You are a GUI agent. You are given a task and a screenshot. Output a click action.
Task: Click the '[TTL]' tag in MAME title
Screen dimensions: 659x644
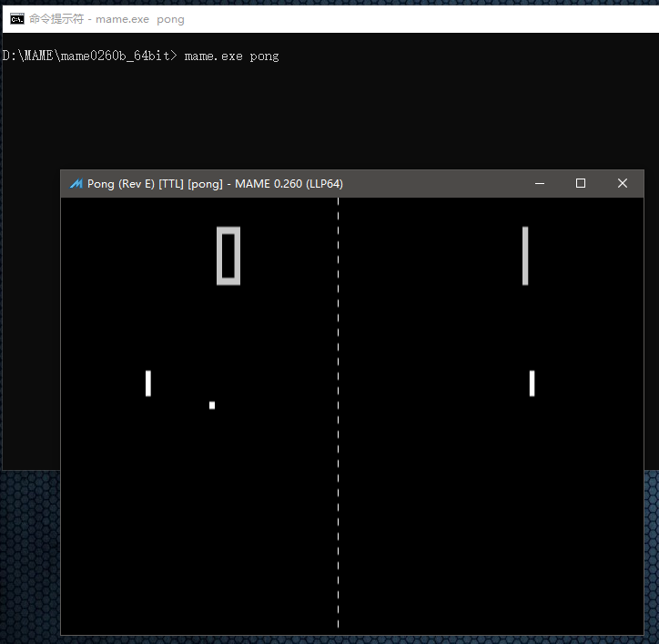(x=171, y=184)
